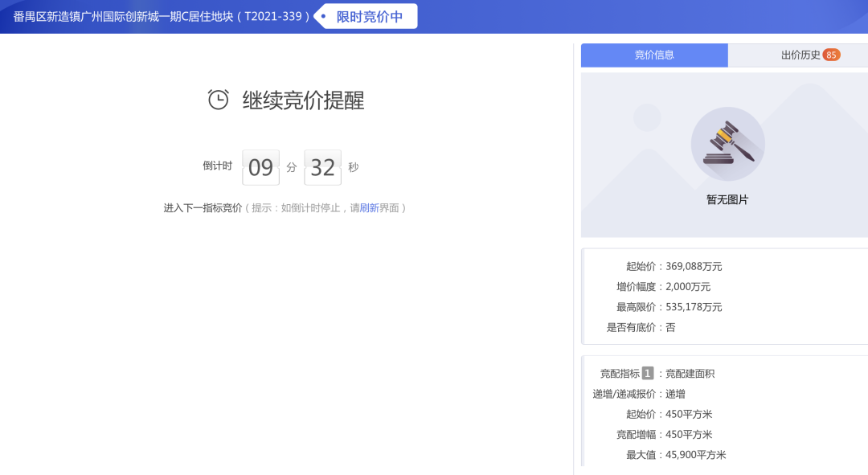868x475 pixels.
Task: Click the 32 seconds countdown box
Action: [323, 166]
